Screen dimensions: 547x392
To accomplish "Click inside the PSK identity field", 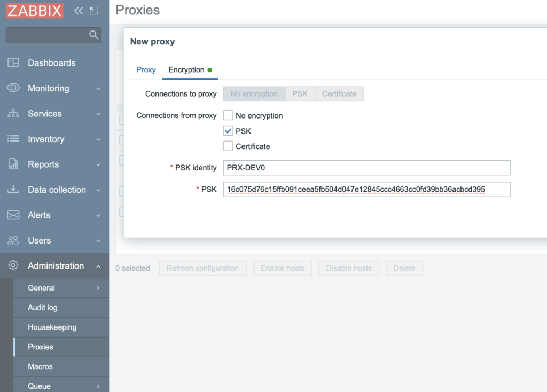I will (366, 167).
